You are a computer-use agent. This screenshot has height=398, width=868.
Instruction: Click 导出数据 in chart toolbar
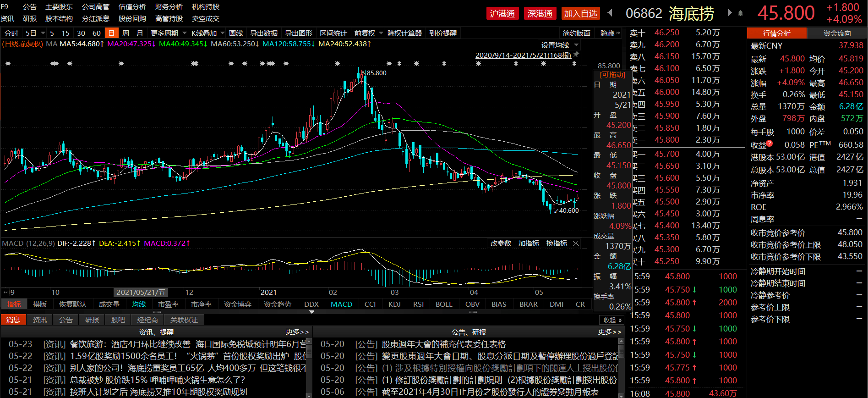point(264,33)
